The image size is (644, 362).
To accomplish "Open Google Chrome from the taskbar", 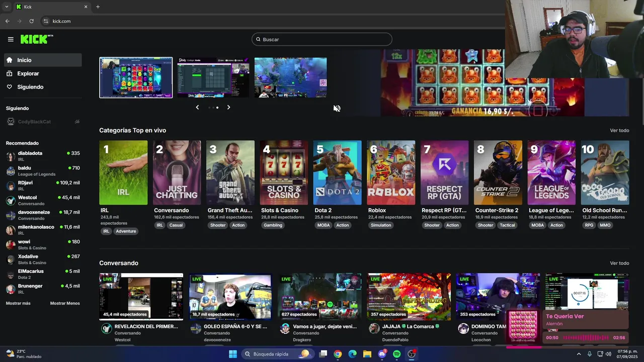I will click(338, 354).
